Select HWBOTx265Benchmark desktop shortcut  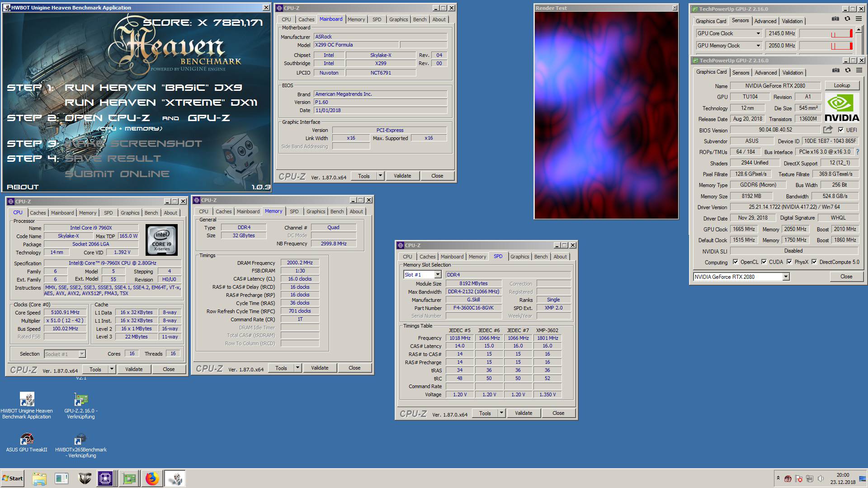point(81,446)
